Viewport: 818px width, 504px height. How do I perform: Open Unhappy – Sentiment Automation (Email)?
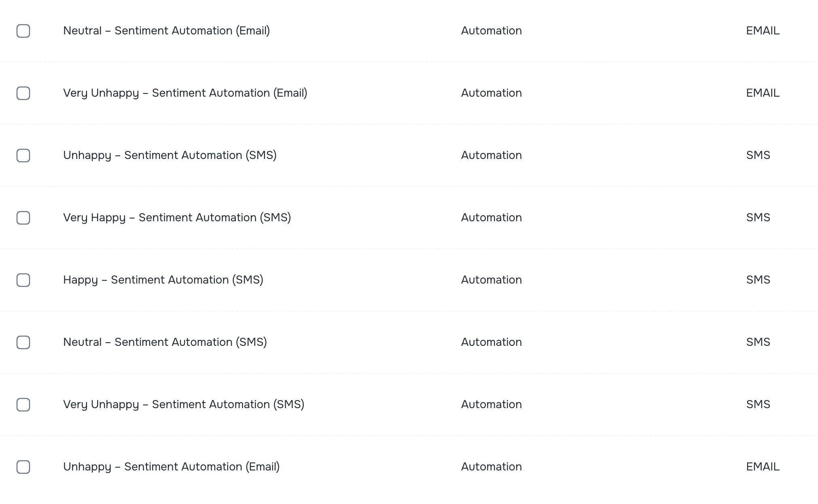tap(171, 466)
